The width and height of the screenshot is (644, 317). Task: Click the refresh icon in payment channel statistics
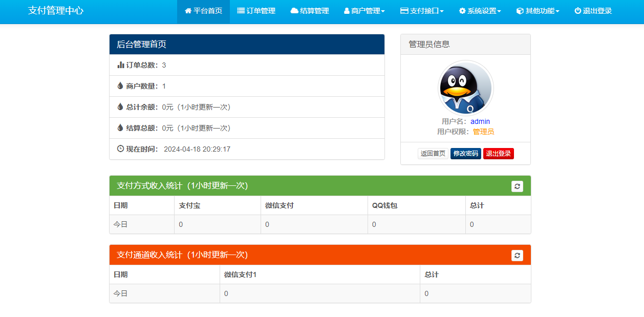pyautogui.click(x=517, y=256)
